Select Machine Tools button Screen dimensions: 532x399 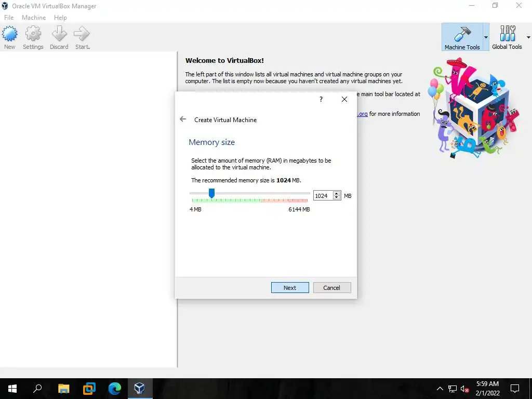(x=462, y=37)
